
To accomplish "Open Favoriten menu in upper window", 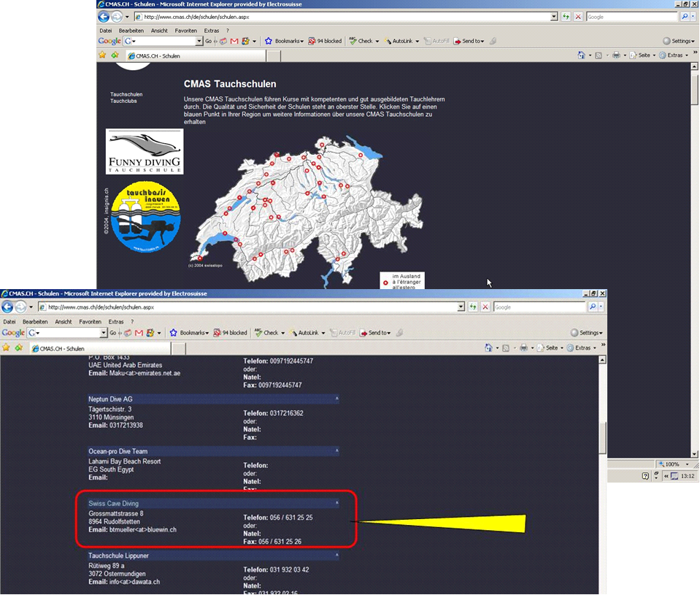I will [x=185, y=31].
